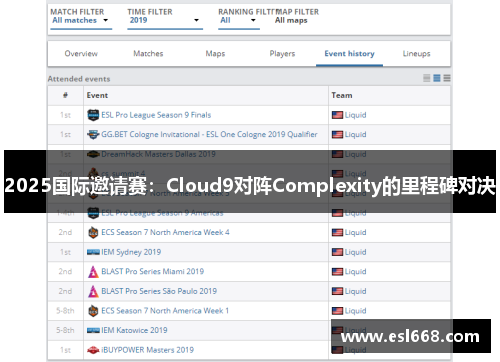The width and height of the screenshot is (500, 362).
Task: Open Liquid team in GG.BET Cologne row
Action: click(x=355, y=134)
